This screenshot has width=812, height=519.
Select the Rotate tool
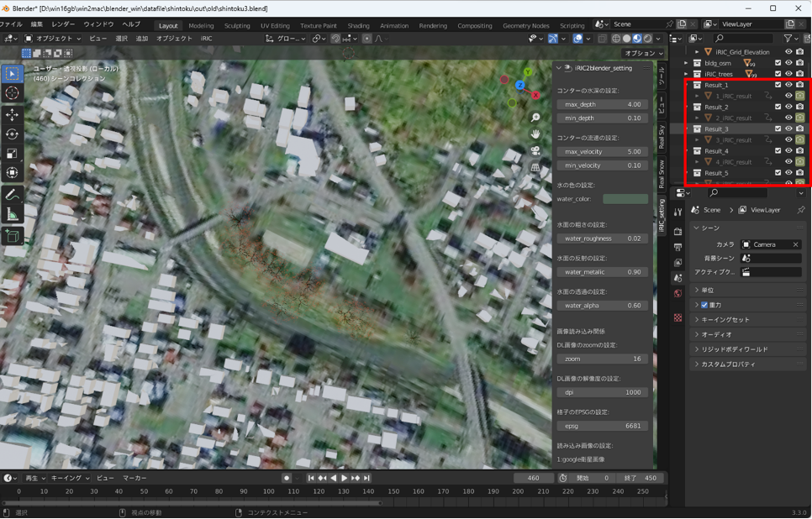click(12, 134)
